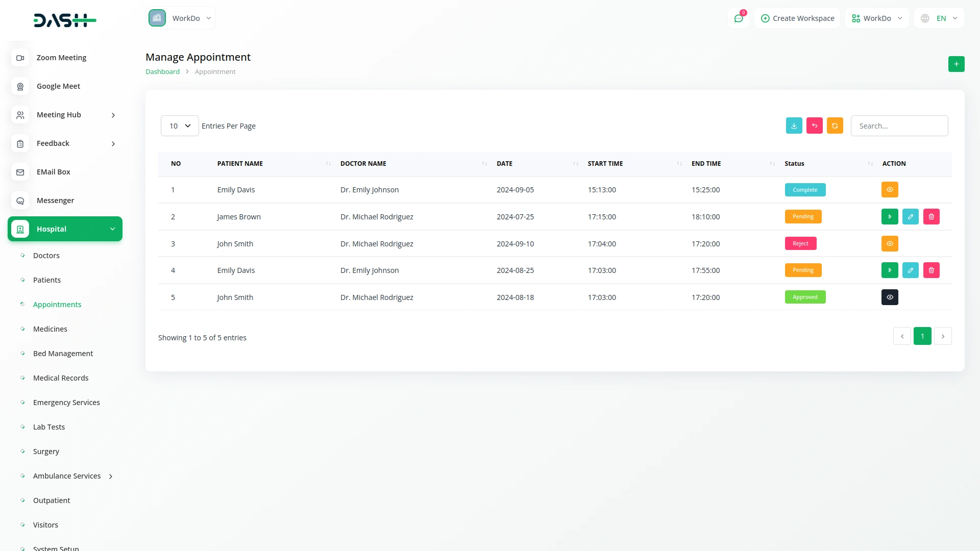Expand the Meeting Hub submenu

[65, 115]
